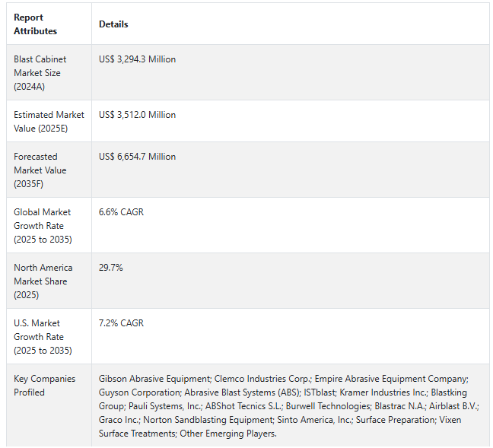The width and height of the screenshot is (493, 448).
Task: Select the Key Companies Profiled label cell
Action: pyautogui.click(x=40, y=386)
